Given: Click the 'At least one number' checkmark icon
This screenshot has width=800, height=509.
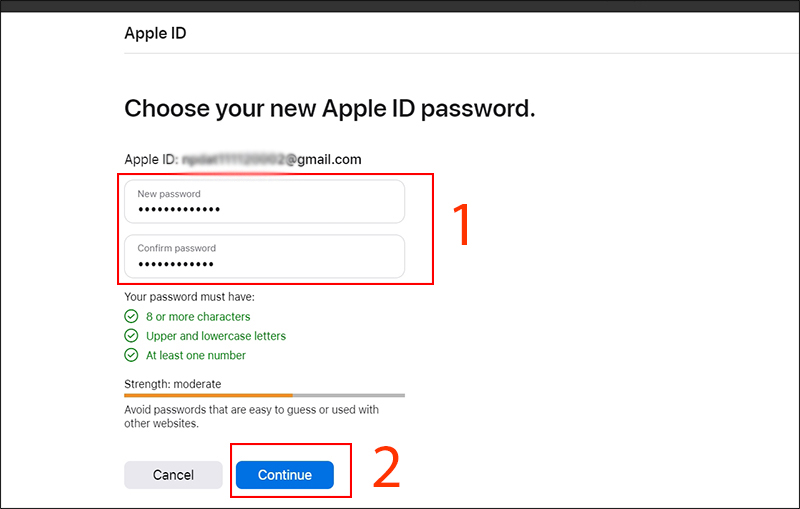Looking at the screenshot, I should (131, 355).
